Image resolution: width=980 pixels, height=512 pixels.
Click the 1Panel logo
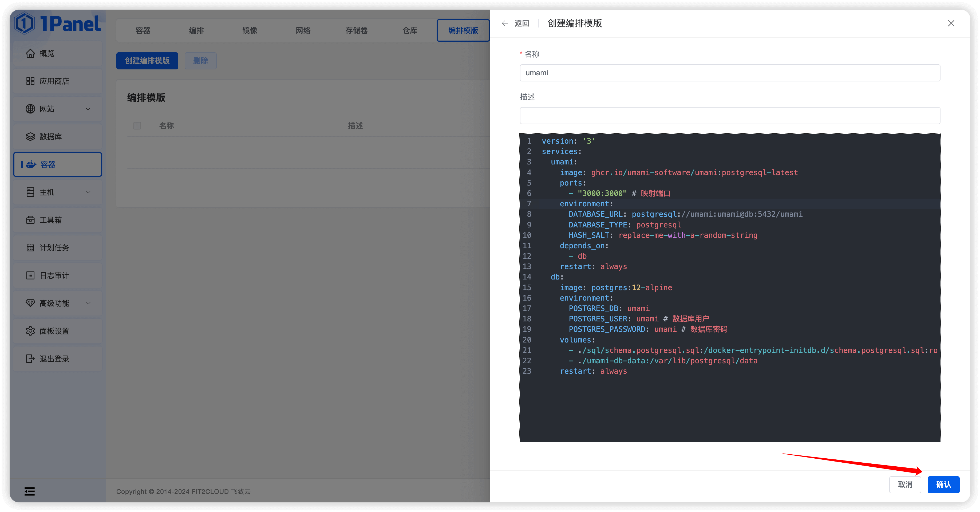click(58, 23)
